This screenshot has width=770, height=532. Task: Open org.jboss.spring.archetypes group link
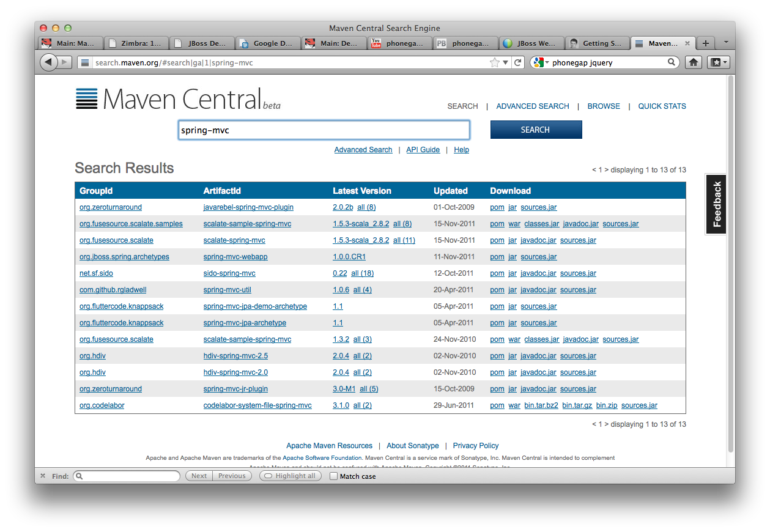coord(124,257)
